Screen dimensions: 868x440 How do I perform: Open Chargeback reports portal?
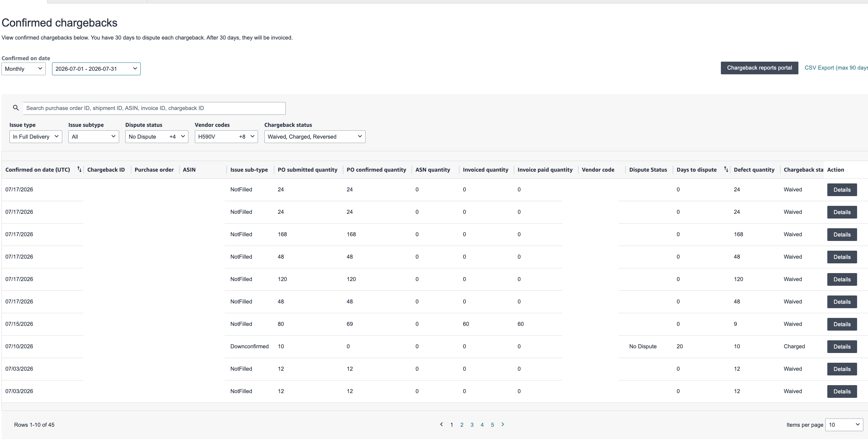tap(759, 68)
